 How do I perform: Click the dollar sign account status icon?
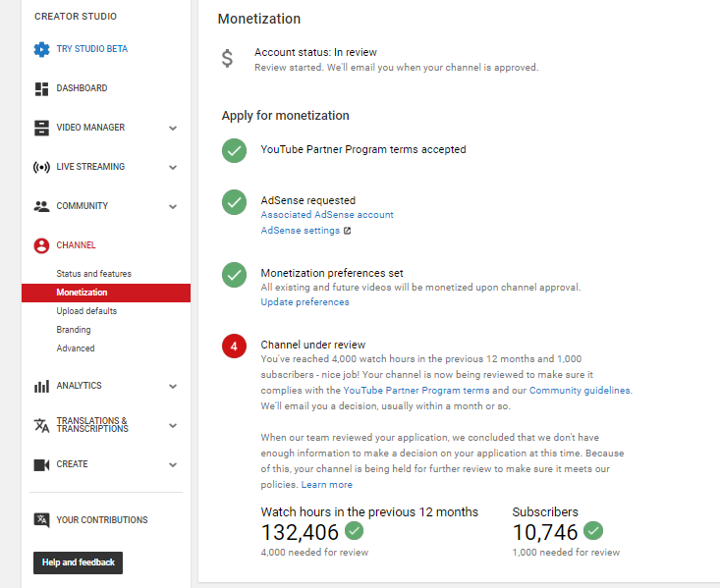227,59
